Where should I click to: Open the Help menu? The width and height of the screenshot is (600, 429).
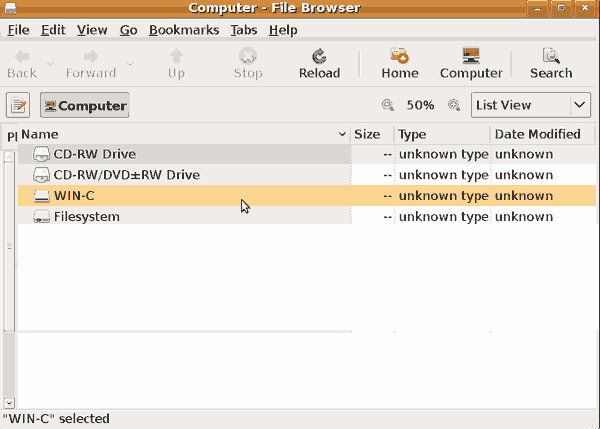283,30
